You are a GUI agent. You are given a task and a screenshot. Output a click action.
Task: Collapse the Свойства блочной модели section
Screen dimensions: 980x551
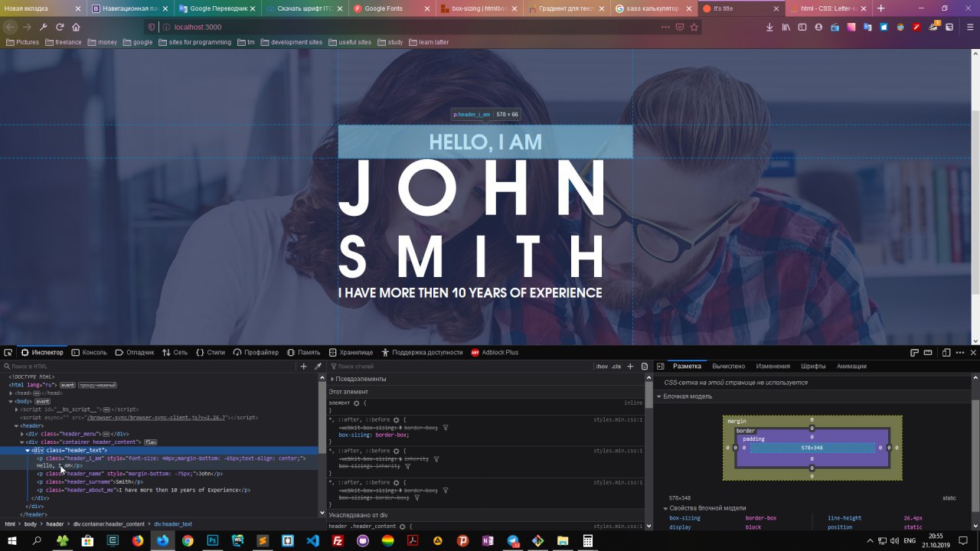666,508
